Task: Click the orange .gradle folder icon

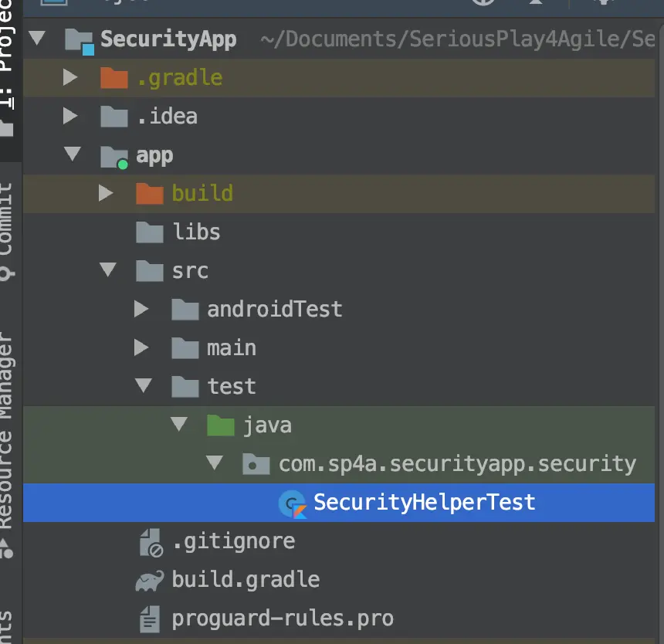Action: 113,78
